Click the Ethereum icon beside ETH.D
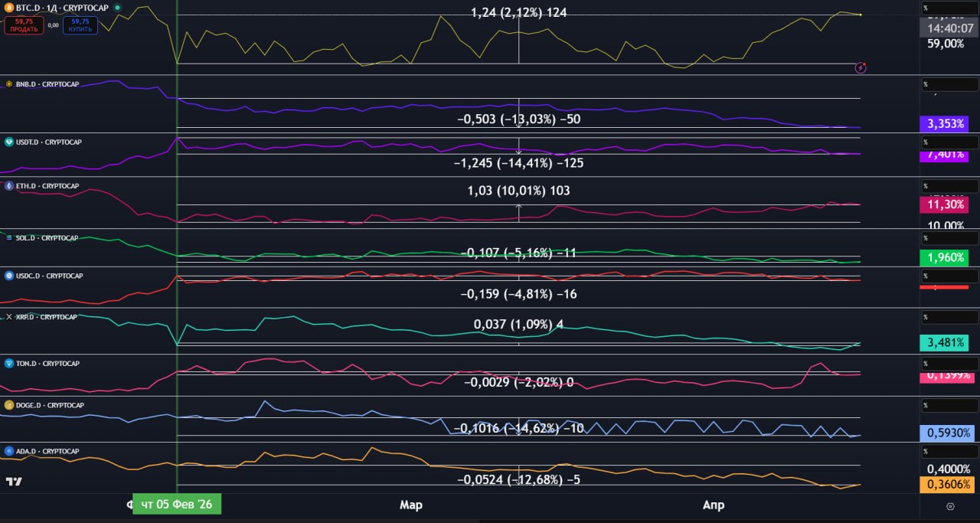This screenshot has width=980, height=523. tap(8, 186)
